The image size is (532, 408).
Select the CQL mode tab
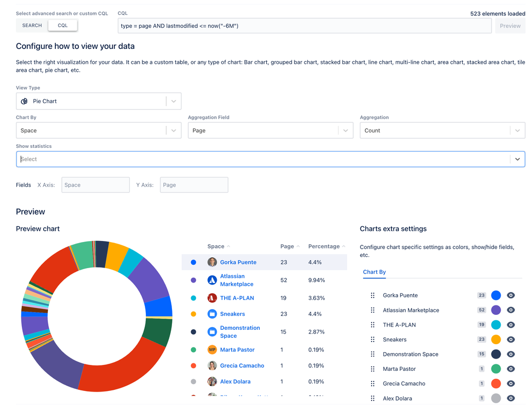coord(62,26)
